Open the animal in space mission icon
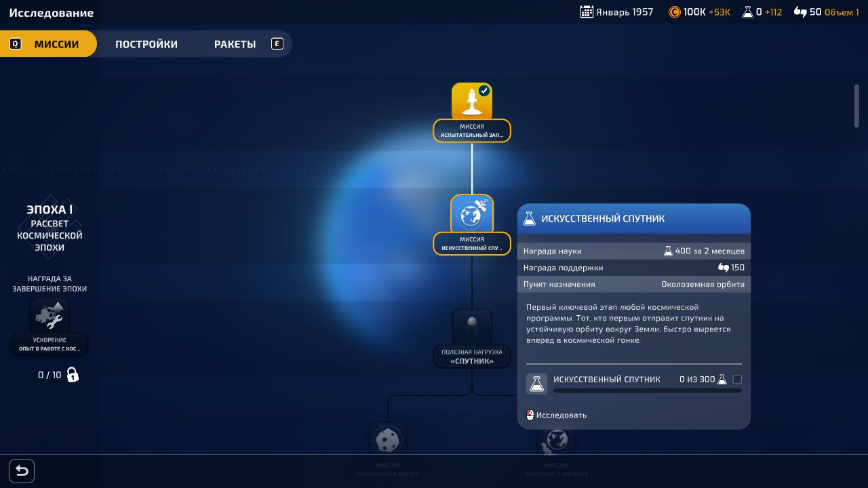This screenshot has height=488, width=868. pyautogui.click(x=557, y=441)
